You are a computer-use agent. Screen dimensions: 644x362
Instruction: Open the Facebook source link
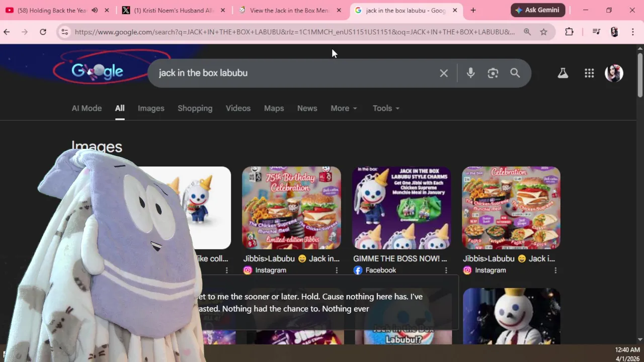click(x=375, y=270)
